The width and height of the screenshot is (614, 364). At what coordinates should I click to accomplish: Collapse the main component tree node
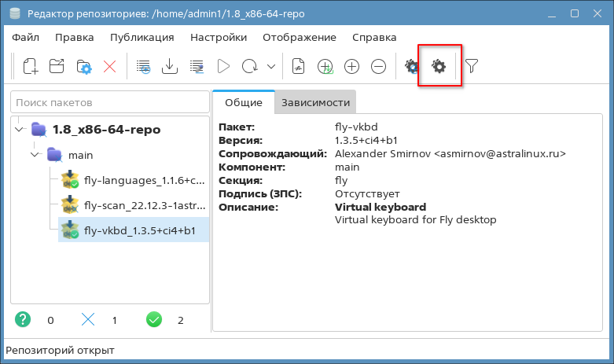pyautogui.click(x=35, y=156)
